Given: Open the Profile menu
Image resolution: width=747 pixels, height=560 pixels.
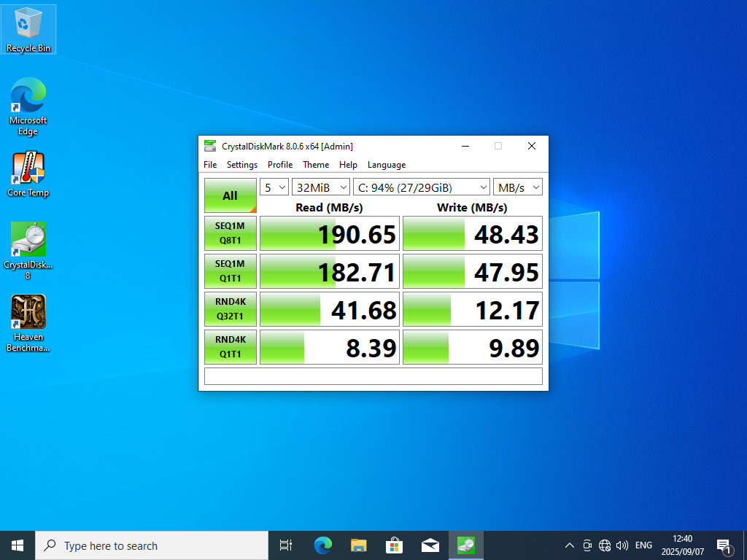Looking at the screenshot, I should point(279,165).
